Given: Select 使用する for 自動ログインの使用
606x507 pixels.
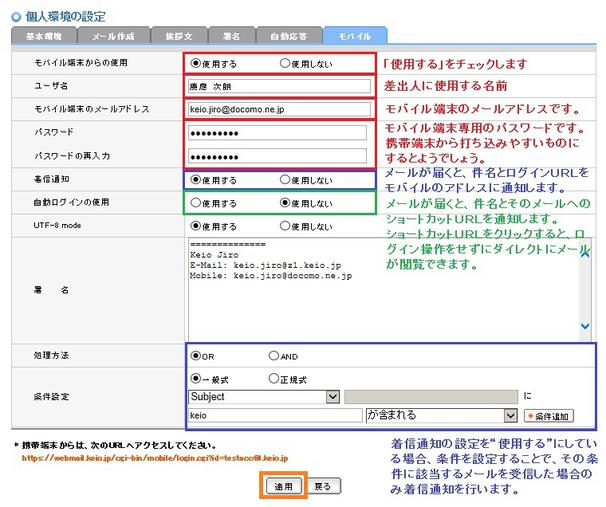Looking at the screenshot, I should pyautogui.click(x=195, y=202).
